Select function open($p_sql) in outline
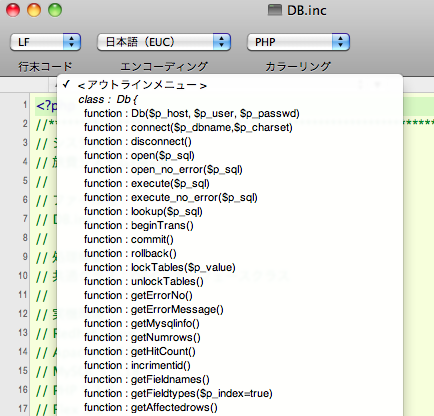Viewport: 434px width, 416px height. (x=230, y=155)
